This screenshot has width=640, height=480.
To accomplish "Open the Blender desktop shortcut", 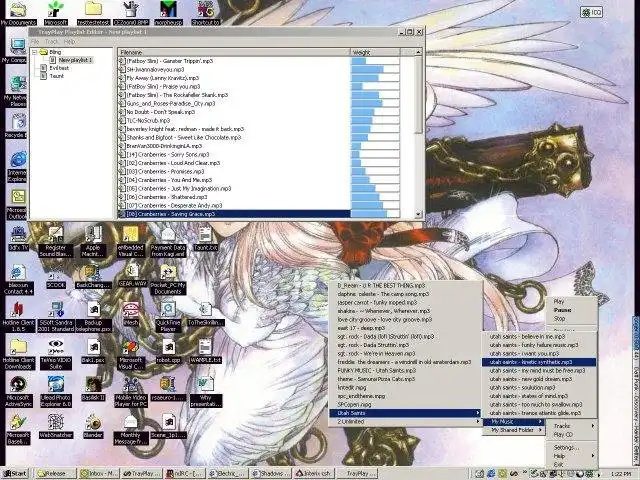I will pos(93,427).
